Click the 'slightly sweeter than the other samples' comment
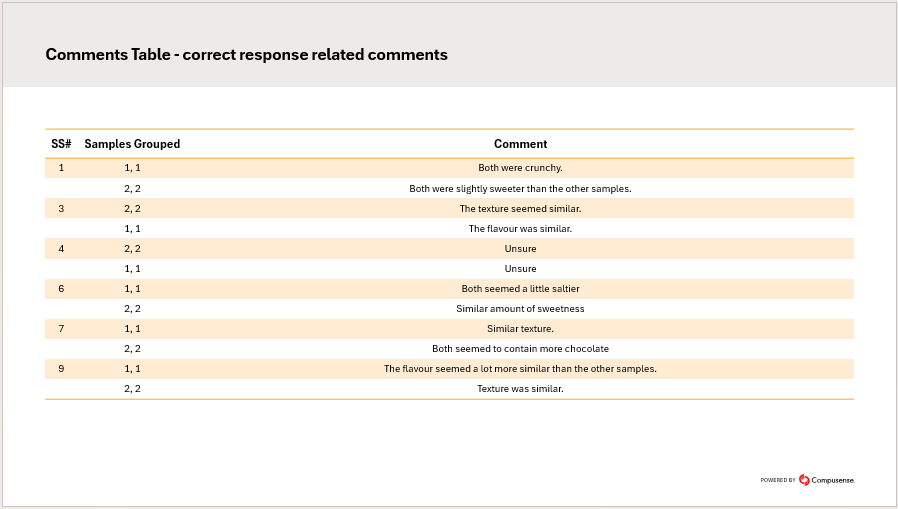The height and width of the screenshot is (509, 898). (x=520, y=188)
